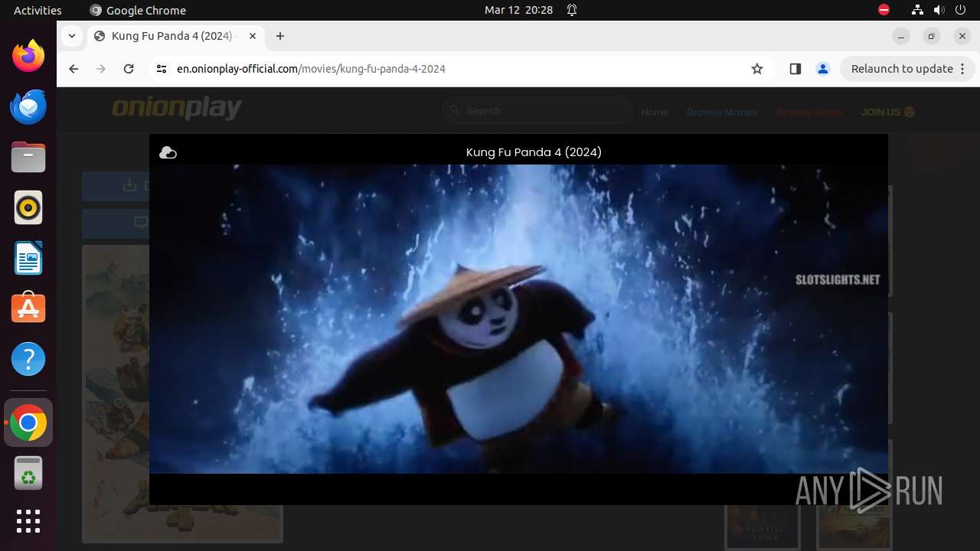
Task: Click the onionplay logo
Action: click(x=177, y=109)
